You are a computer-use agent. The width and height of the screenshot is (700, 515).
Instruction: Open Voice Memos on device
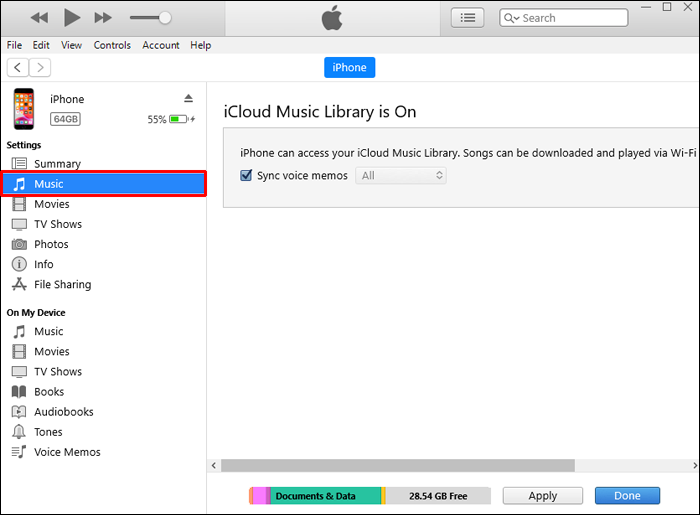(67, 452)
